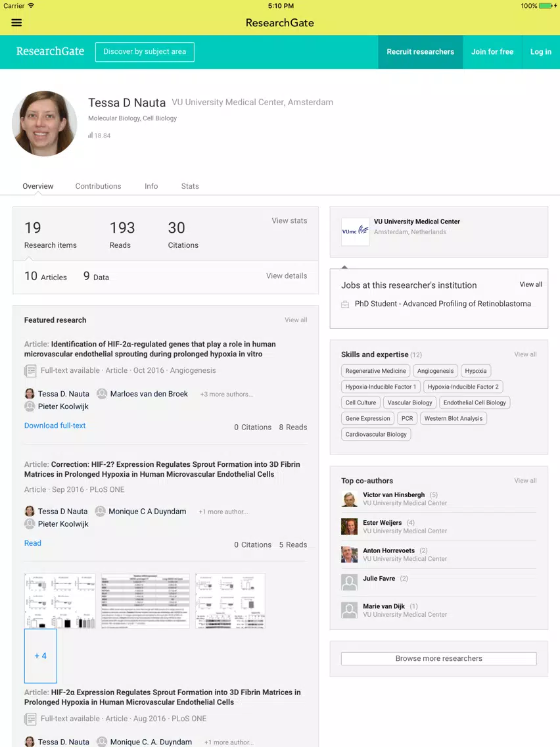Click View all in Featured research
The image size is (560, 747).
296,320
